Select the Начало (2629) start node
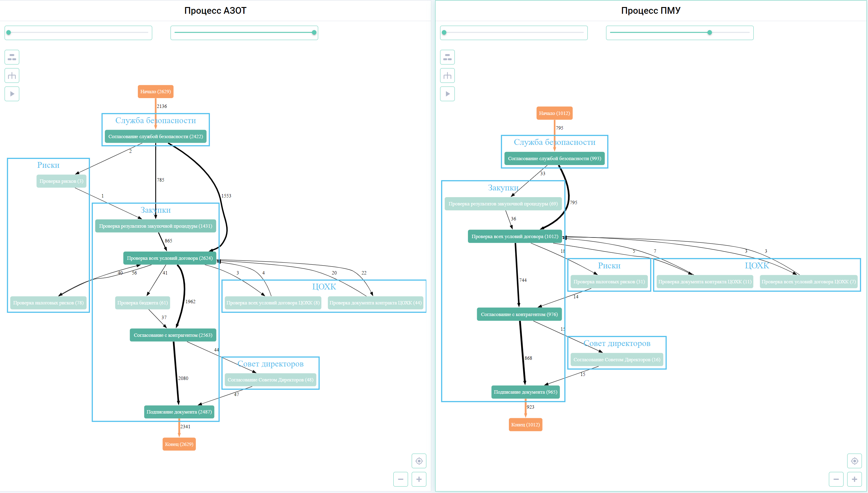Viewport: 868px width, 493px height. [155, 91]
